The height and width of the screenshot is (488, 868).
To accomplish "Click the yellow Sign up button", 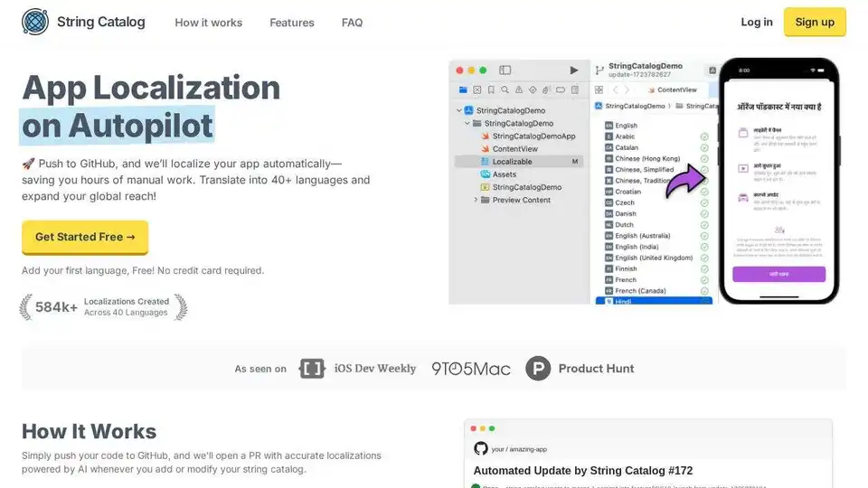I will point(815,22).
